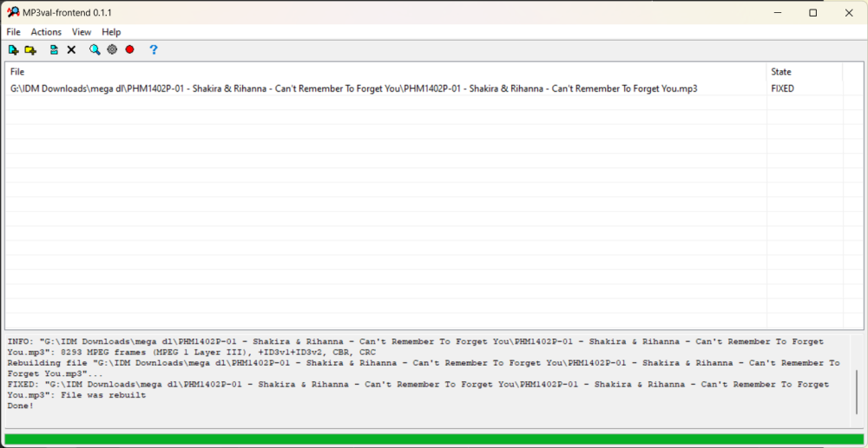Start scan with the magnifier icon
This screenshot has width=868, height=448.
(x=95, y=50)
